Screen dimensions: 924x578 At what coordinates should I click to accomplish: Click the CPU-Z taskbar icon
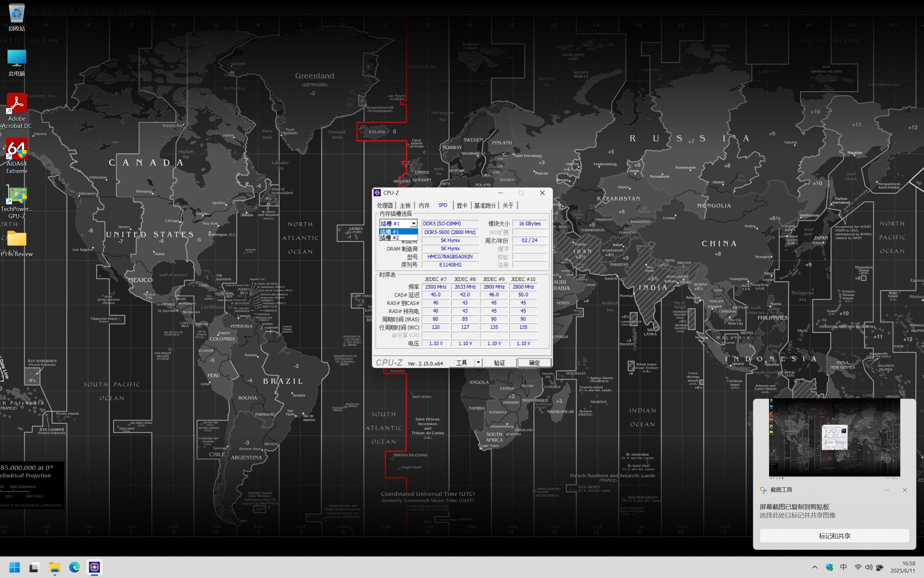point(94,567)
